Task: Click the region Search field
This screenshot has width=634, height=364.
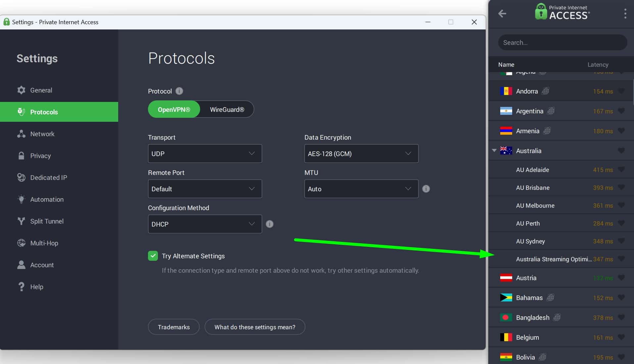Action: (x=562, y=42)
